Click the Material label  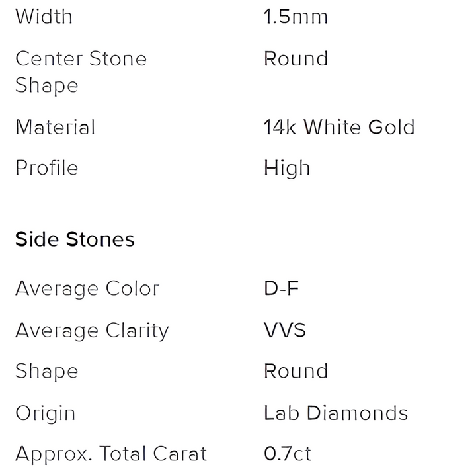coord(55,127)
